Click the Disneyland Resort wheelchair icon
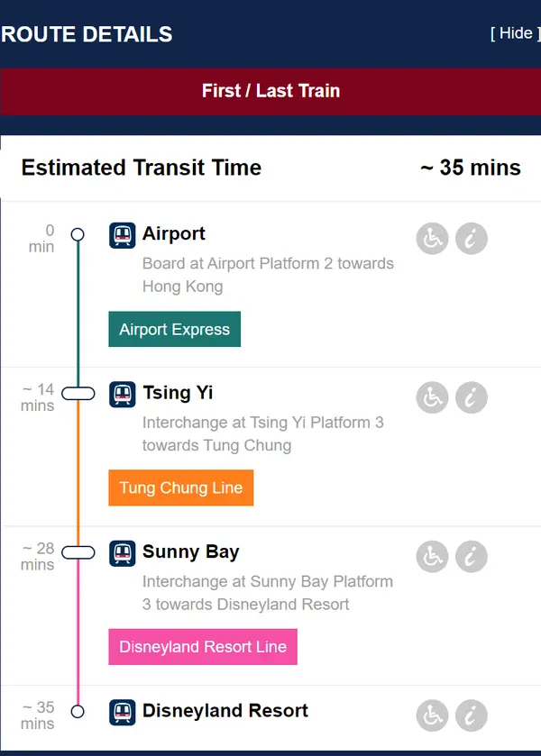This screenshot has height=756, width=541. (x=433, y=715)
